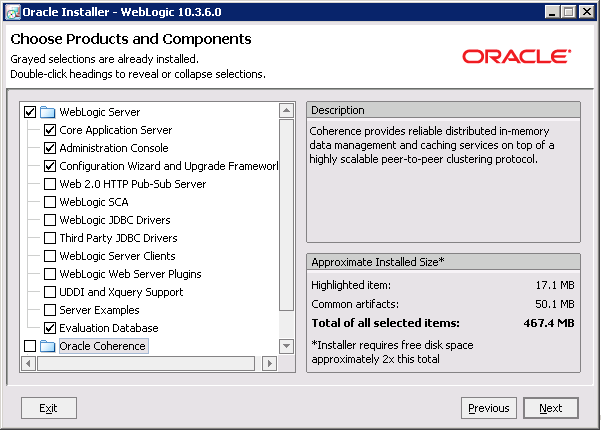The image size is (601, 430).
Task: Click the WebLogic Server folder icon
Action: pos(48,112)
